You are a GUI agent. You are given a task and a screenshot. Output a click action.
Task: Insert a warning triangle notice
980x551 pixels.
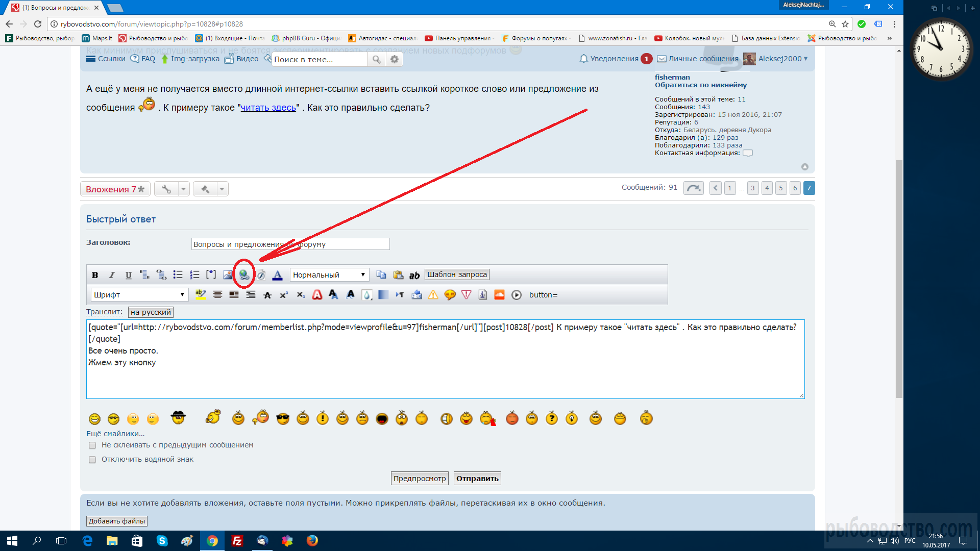click(x=433, y=295)
